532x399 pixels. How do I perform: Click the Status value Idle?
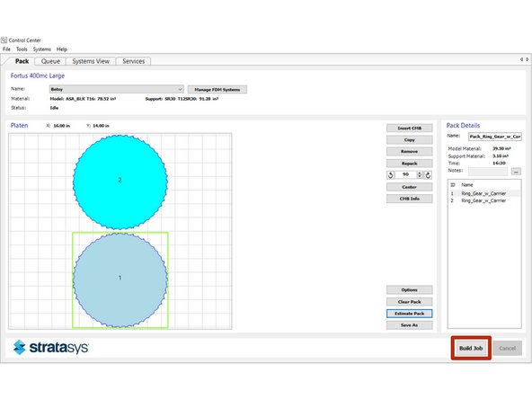click(x=54, y=108)
